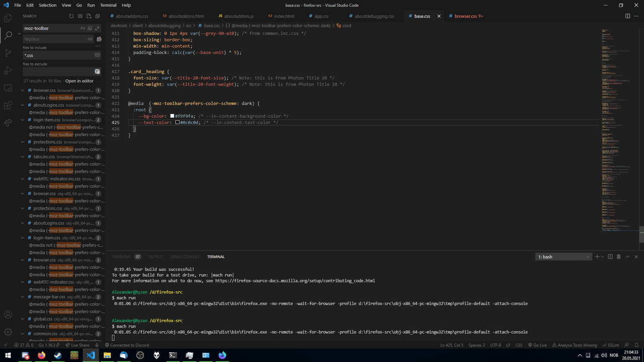The height and width of the screenshot is (362, 644).
Task: Open the File menu
Action: click(18, 5)
